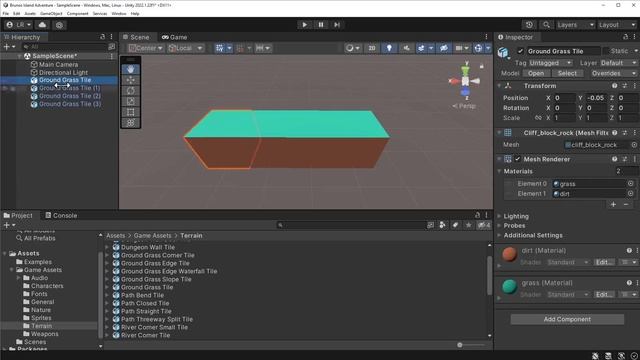640x360 pixels.
Task: Toggle scene audio icon
Action: click(406, 48)
